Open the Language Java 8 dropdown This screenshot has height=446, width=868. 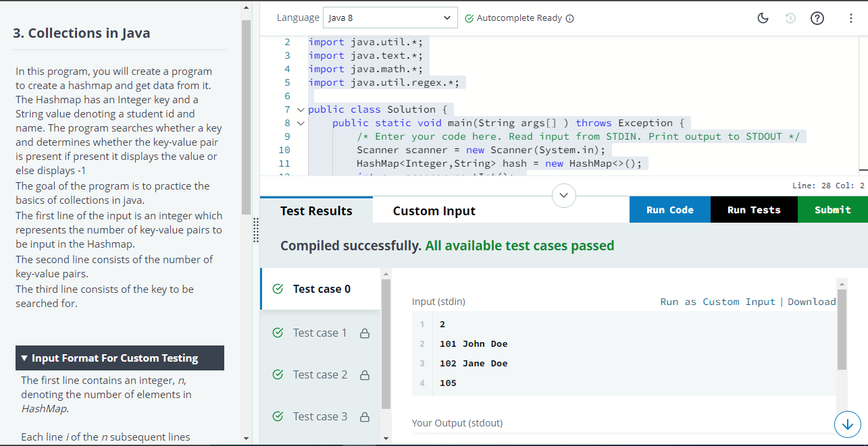click(x=390, y=18)
